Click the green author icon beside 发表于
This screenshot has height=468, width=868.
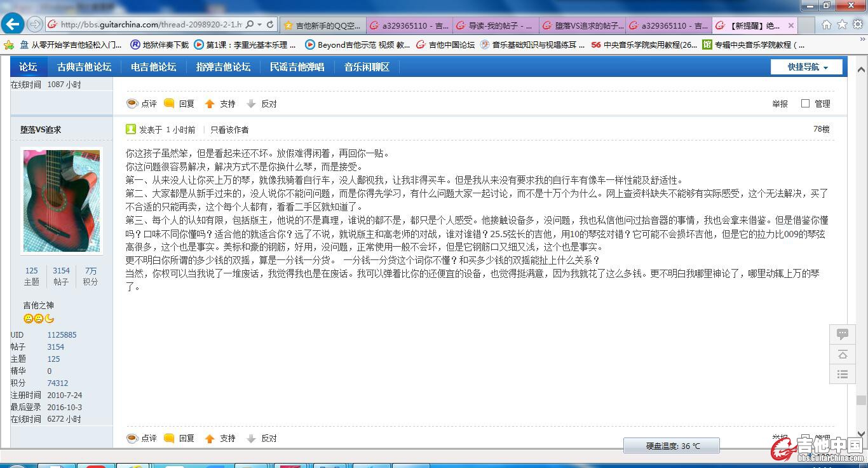click(131, 129)
